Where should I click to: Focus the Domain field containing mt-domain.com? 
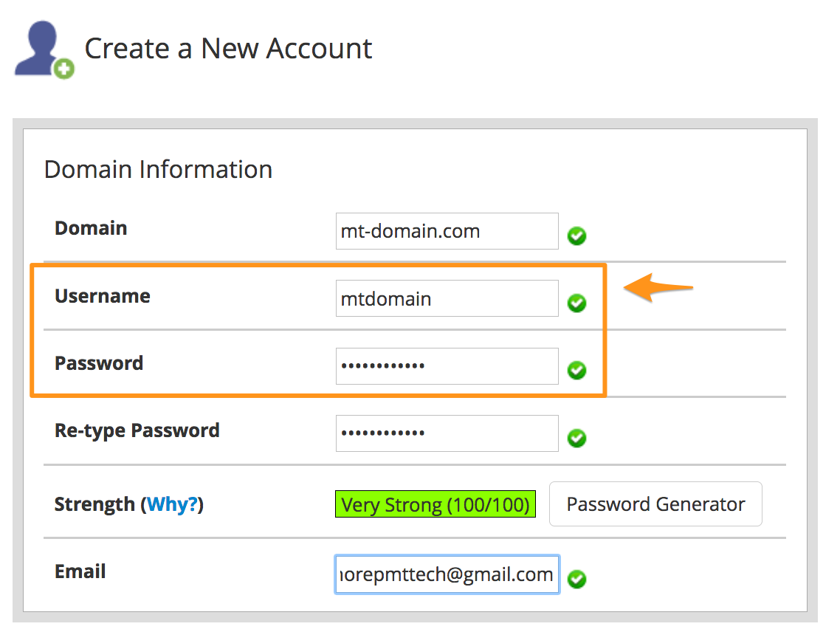[x=447, y=231]
